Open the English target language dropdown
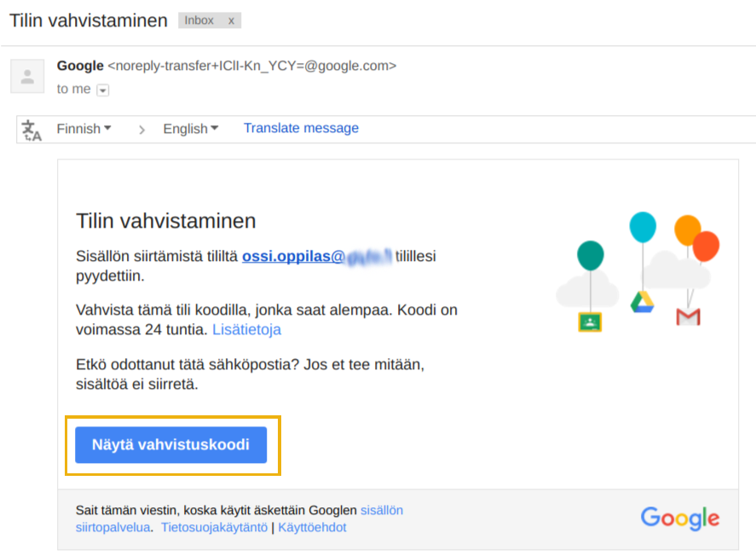 coord(190,129)
